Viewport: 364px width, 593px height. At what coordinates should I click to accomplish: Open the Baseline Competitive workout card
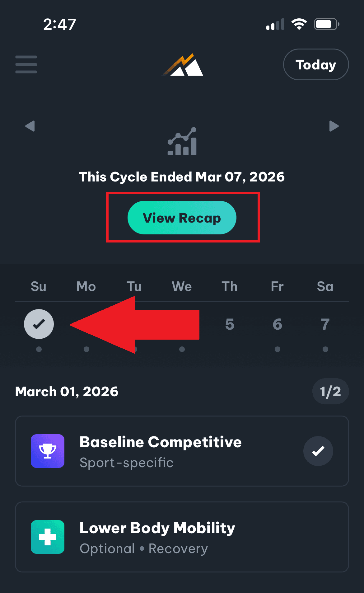coord(174,451)
